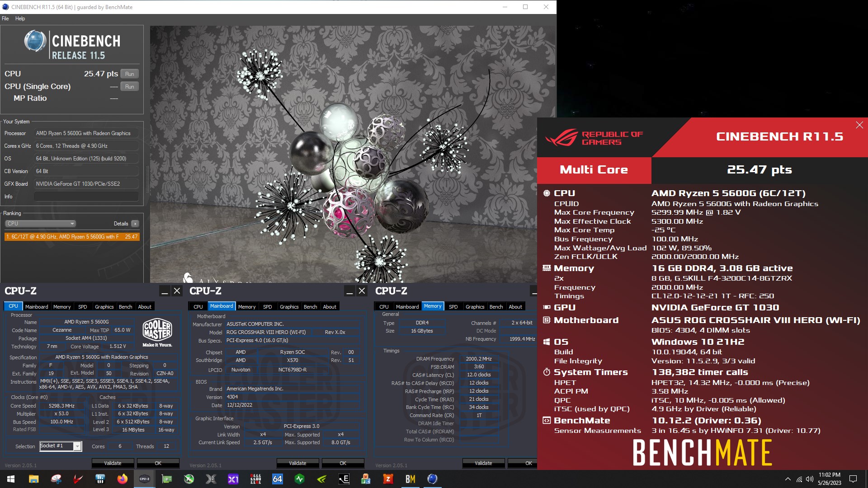Click the taskbar clock showing 11:02 PM

point(829,479)
